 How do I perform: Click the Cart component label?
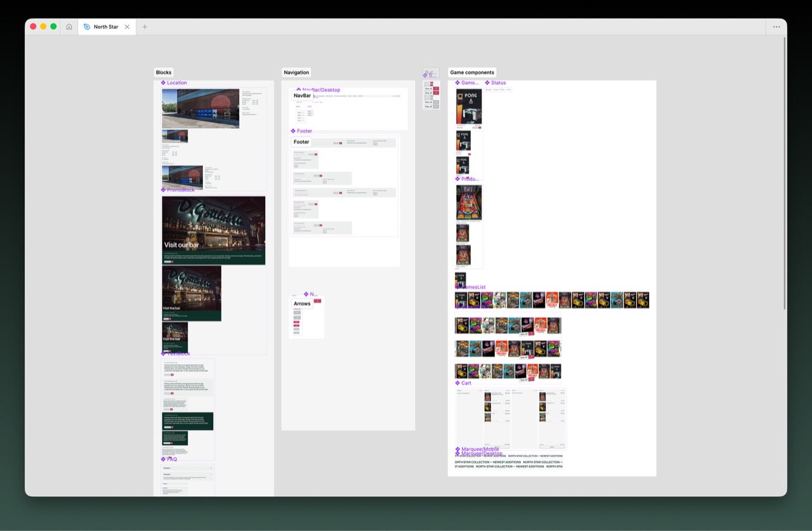click(x=466, y=383)
